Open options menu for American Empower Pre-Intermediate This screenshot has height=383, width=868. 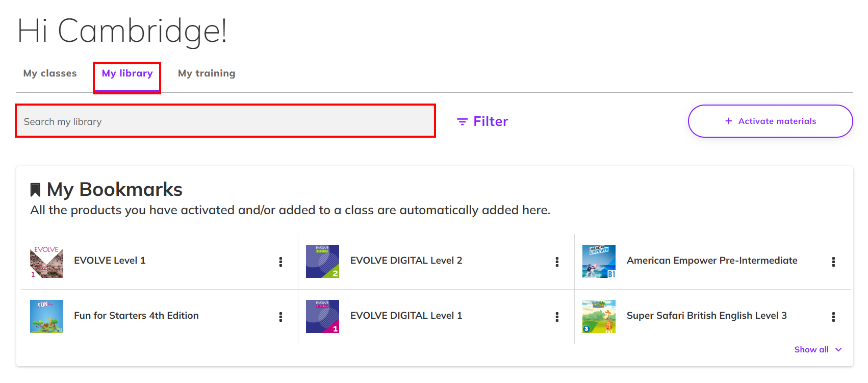[833, 262]
